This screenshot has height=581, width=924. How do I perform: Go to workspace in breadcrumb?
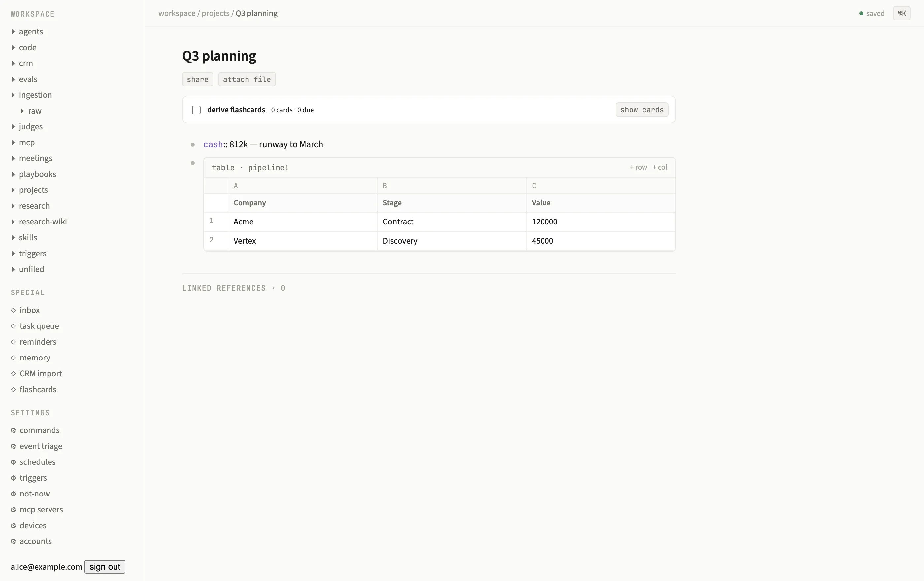coord(177,14)
